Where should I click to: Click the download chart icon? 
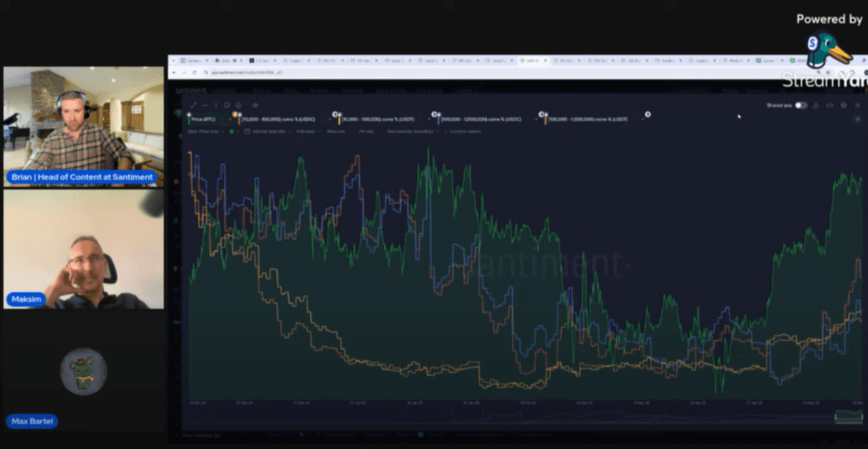point(816,105)
